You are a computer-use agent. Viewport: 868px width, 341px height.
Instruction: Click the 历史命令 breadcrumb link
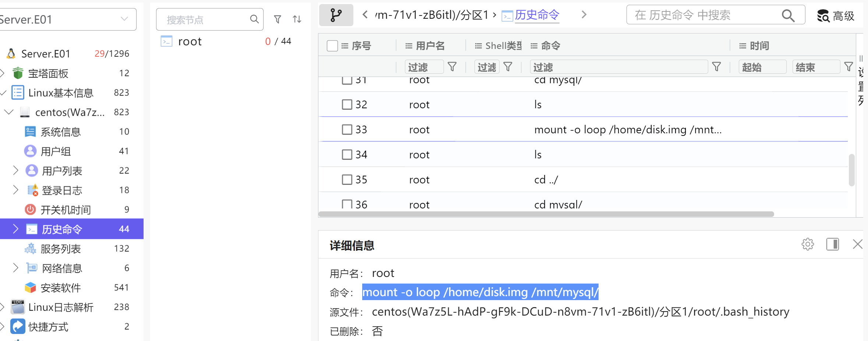[537, 15]
